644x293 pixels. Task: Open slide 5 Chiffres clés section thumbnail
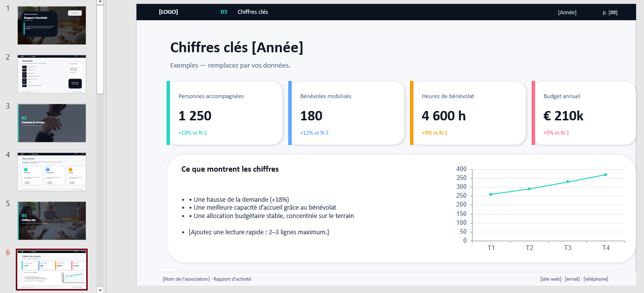pyautogui.click(x=52, y=220)
